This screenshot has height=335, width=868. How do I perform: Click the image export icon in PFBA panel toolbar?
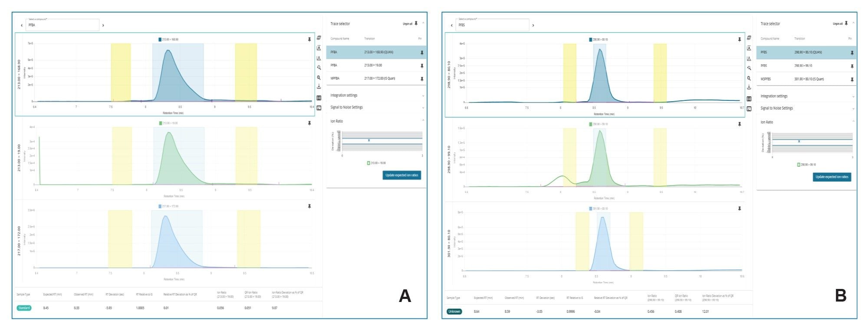319,108
